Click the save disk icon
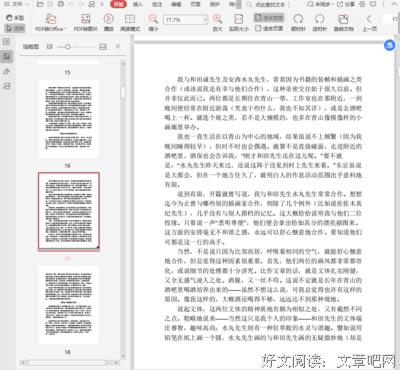 pos(50,4)
